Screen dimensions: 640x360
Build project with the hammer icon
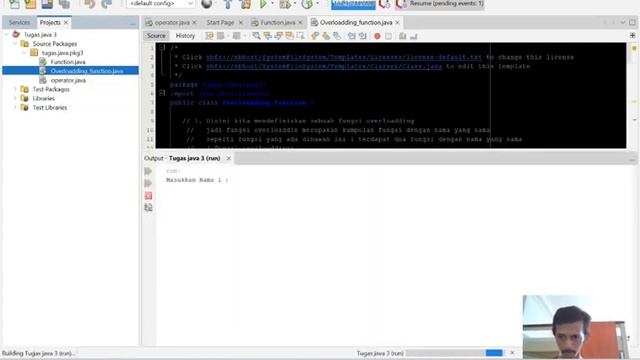tap(228, 4)
